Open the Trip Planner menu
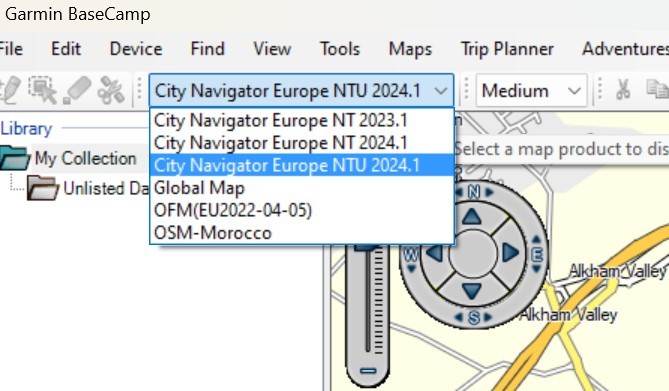Screen dimensions: 669x391 [x=507, y=49]
